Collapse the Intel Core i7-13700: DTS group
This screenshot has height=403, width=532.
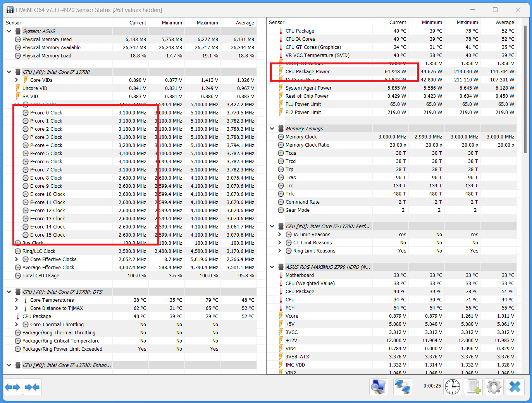click(9, 292)
